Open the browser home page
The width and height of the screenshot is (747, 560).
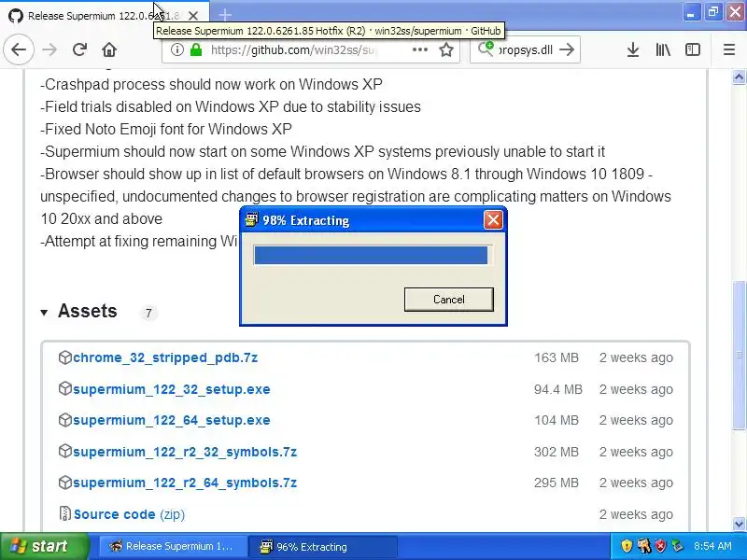point(109,49)
